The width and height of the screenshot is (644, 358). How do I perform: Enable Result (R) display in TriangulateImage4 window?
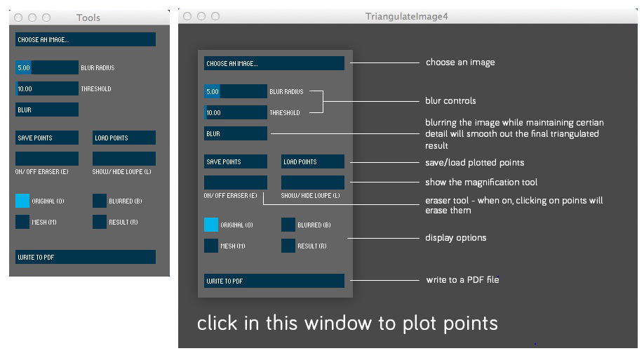288,246
